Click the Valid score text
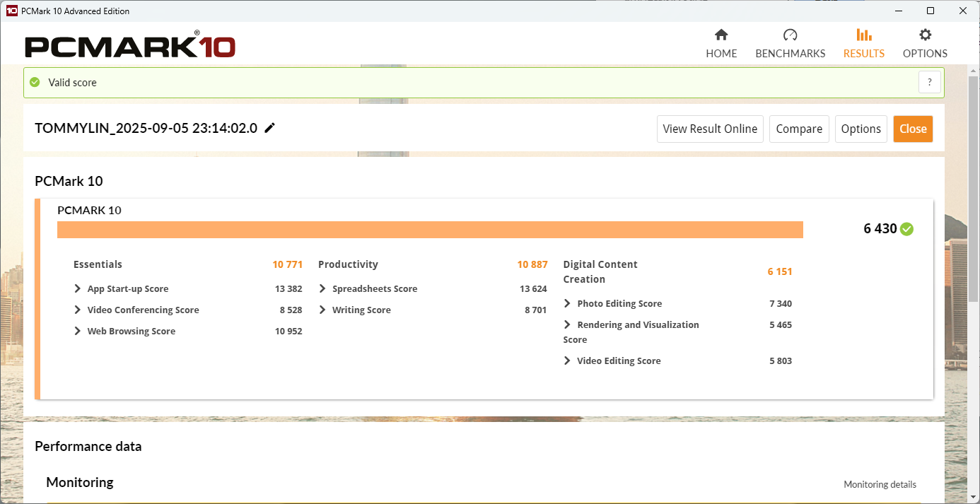980x504 pixels. [72, 83]
